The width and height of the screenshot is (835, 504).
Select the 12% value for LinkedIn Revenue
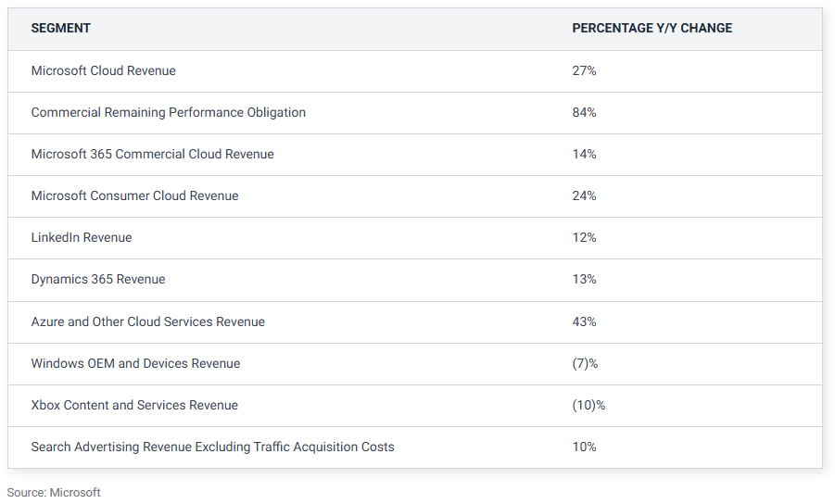(x=584, y=237)
